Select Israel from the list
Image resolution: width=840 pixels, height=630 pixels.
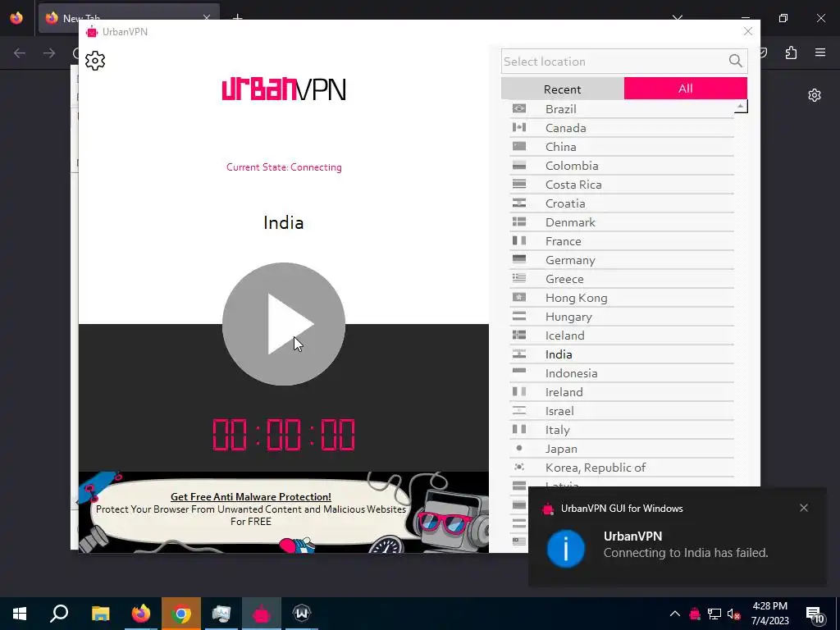coord(622,411)
